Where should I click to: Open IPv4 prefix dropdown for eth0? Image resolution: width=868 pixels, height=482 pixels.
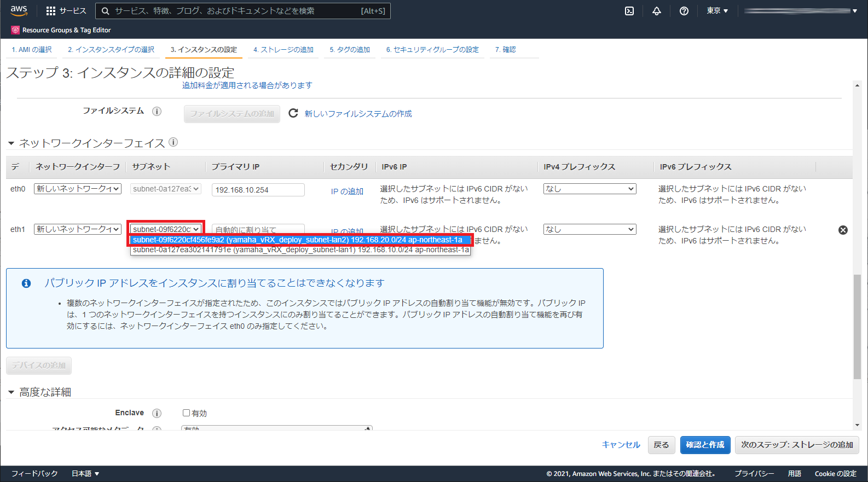[589, 189]
